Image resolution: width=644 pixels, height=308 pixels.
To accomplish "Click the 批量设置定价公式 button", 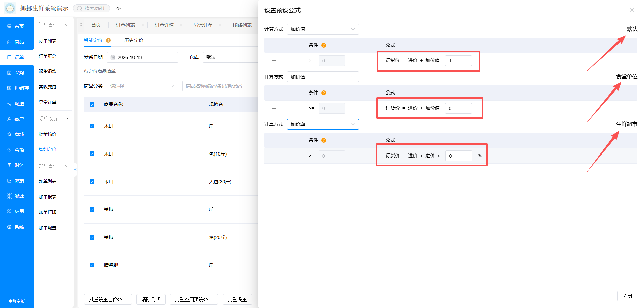I will click(108, 299).
